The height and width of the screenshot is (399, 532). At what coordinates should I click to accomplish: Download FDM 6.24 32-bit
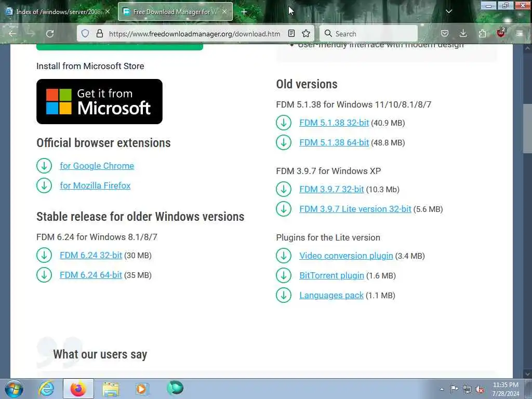(91, 255)
